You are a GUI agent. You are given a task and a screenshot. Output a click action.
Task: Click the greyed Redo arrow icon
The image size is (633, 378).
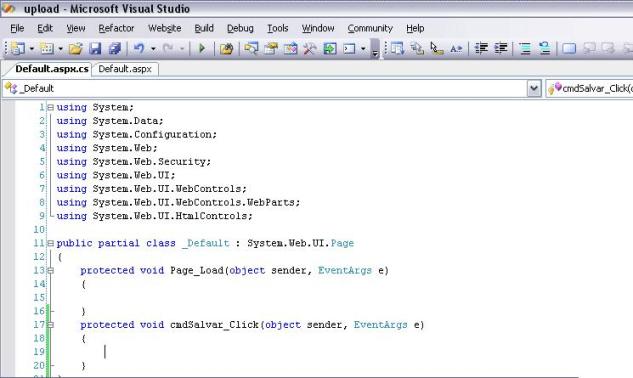(168, 49)
